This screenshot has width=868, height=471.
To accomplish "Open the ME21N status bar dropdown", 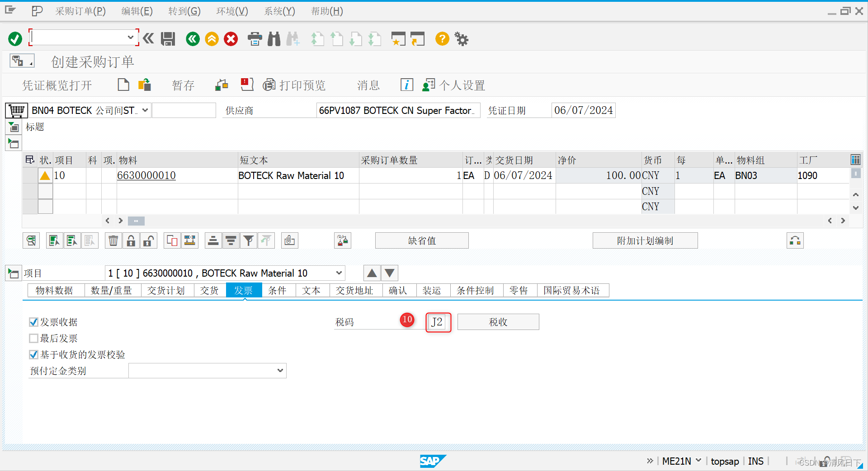I will 698,460.
